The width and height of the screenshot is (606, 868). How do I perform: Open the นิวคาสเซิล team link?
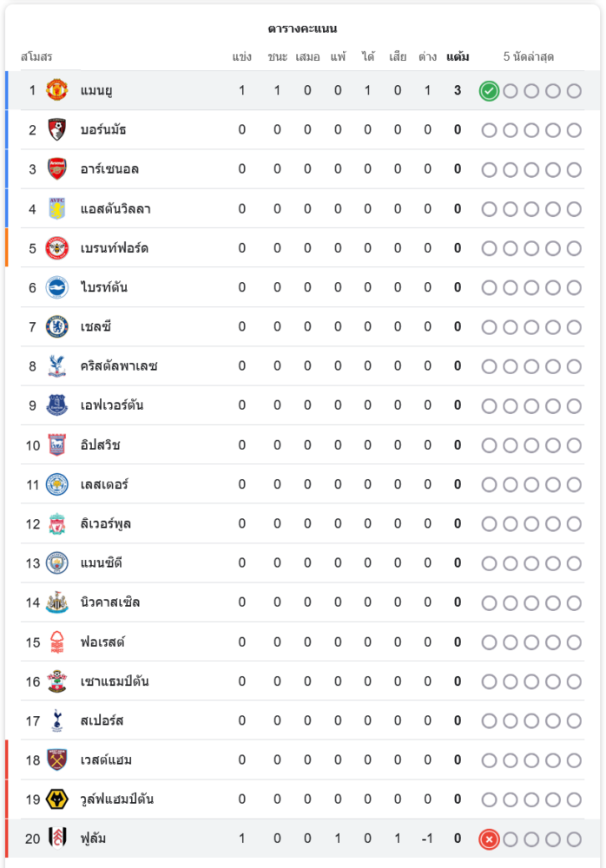110,602
